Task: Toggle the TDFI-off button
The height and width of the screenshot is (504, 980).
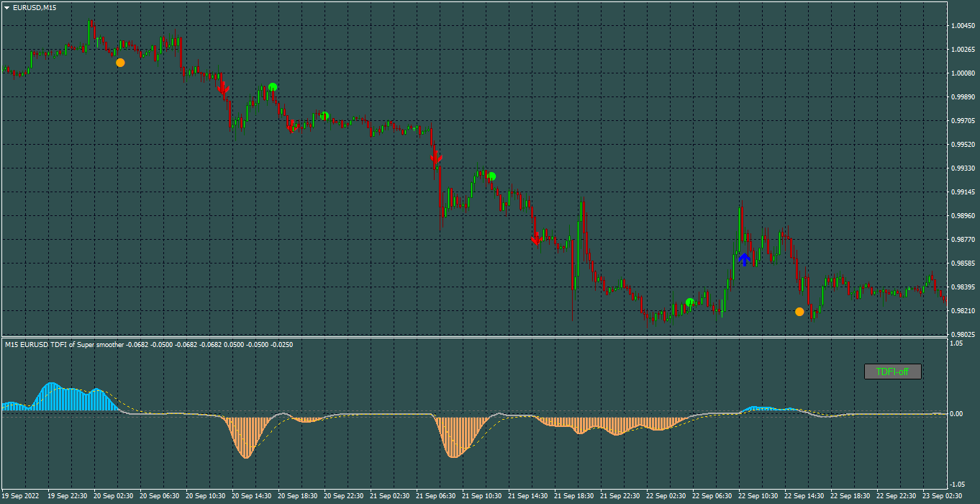Action: point(893,372)
